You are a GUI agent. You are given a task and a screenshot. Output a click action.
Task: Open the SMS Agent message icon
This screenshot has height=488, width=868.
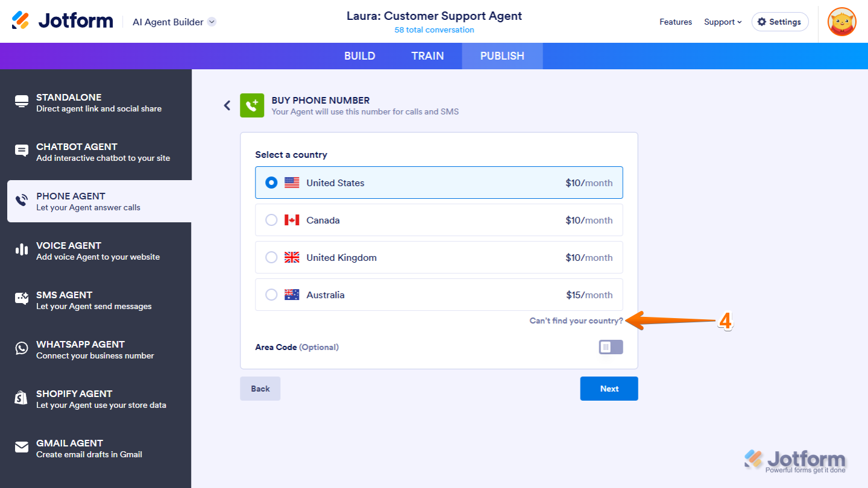coord(22,299)
